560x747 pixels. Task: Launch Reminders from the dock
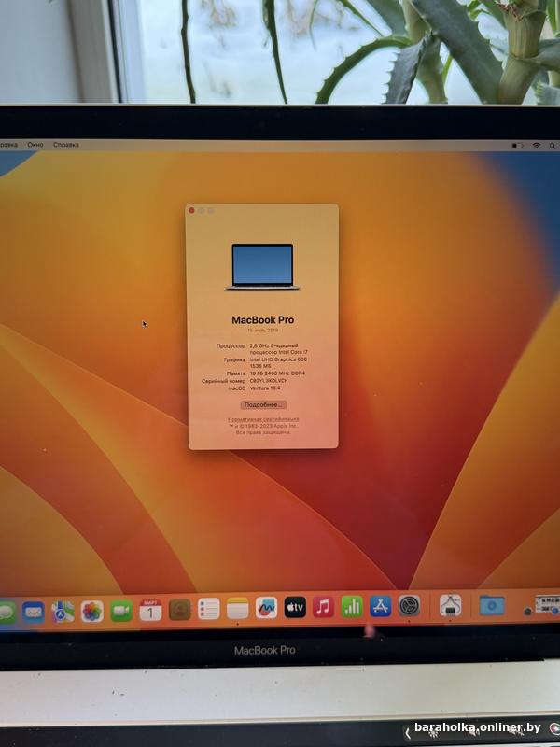208,609
